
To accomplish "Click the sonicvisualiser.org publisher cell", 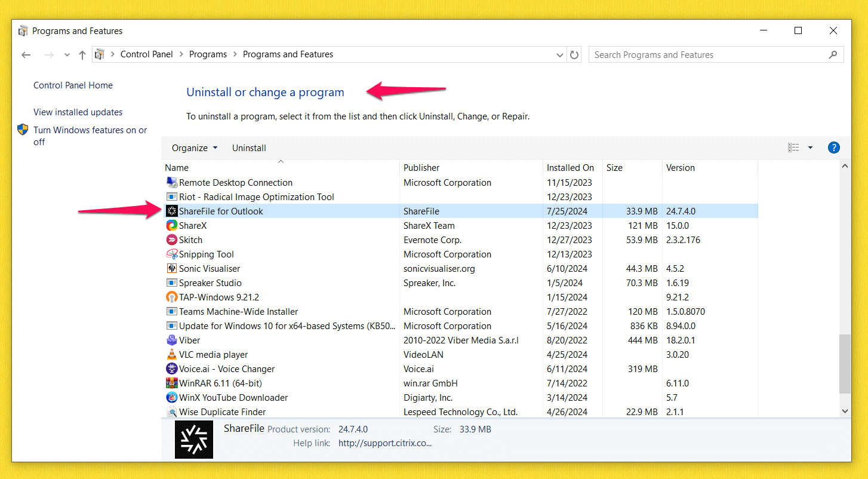I will coord(439,268).
